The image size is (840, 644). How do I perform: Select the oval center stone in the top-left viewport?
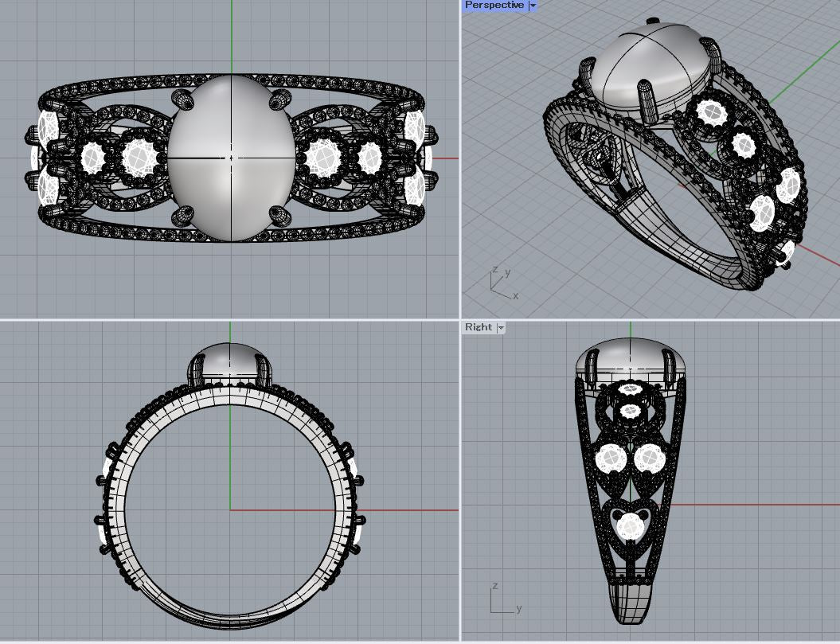(232, 158)
